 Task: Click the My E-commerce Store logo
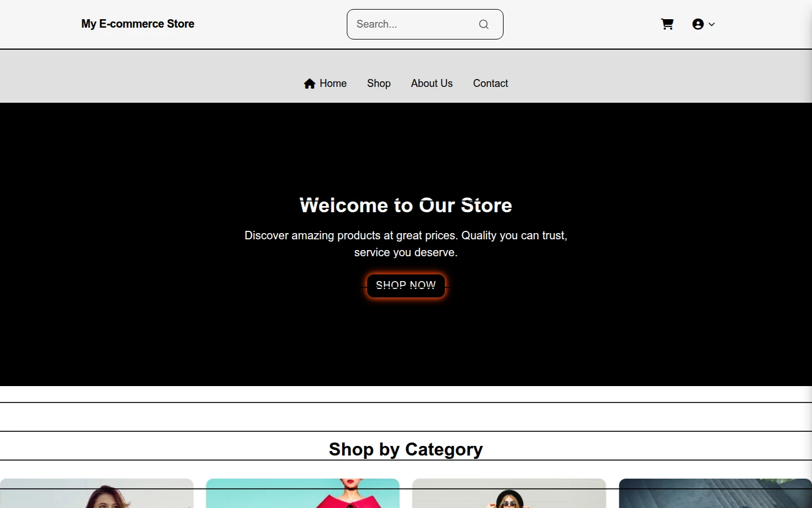click(x=138, y=24)
